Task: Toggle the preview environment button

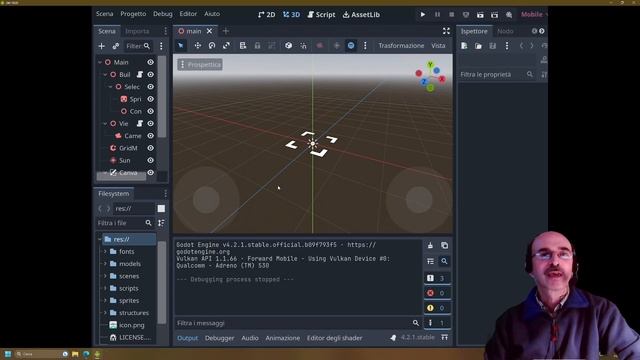Action: (x=351, y=46)
